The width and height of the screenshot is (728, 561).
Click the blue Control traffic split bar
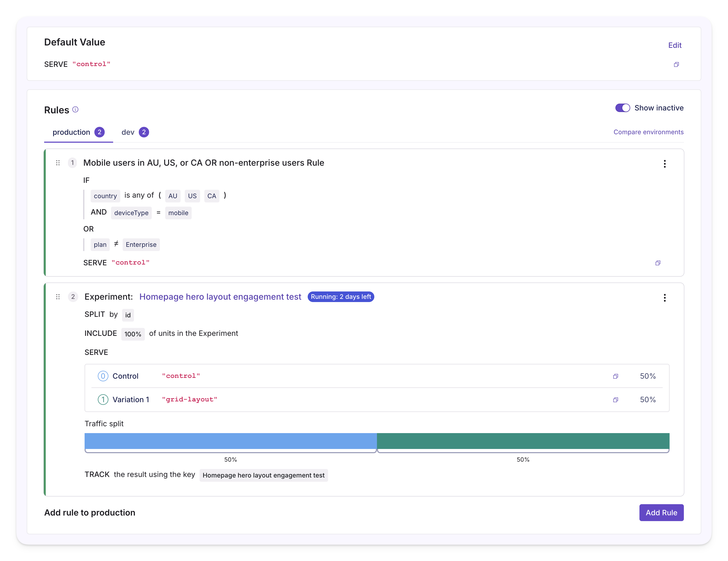(230, 441)
